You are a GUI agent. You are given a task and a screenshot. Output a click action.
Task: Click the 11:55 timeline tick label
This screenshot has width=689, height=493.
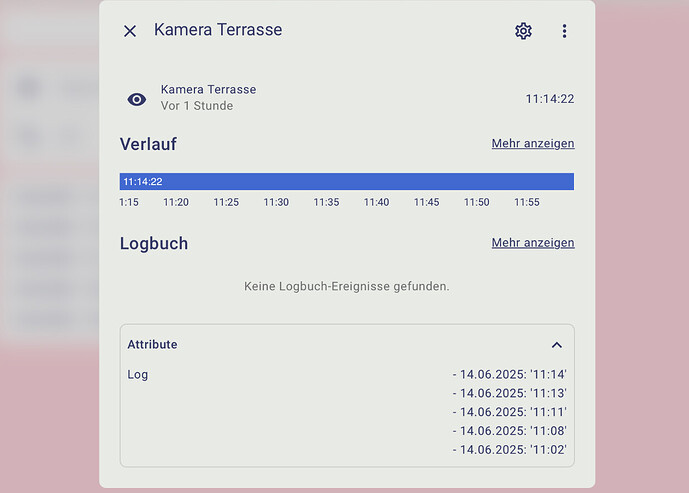pos(526,202)
